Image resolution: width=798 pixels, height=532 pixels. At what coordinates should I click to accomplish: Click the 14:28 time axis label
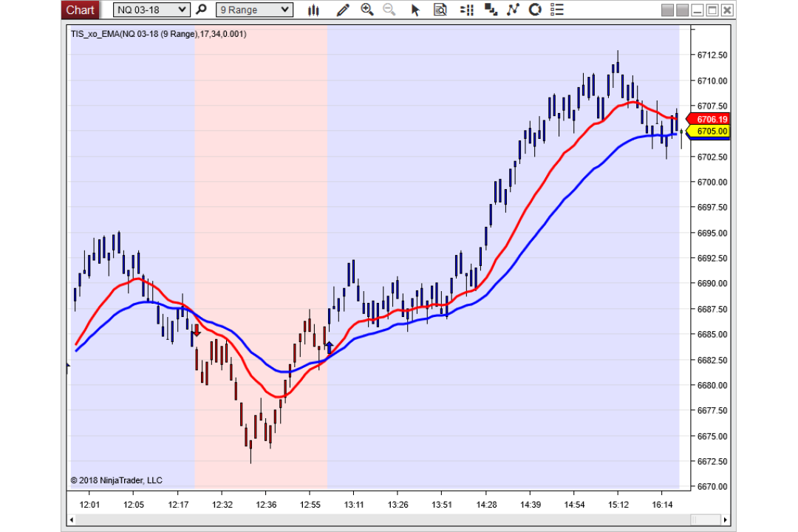486,505
